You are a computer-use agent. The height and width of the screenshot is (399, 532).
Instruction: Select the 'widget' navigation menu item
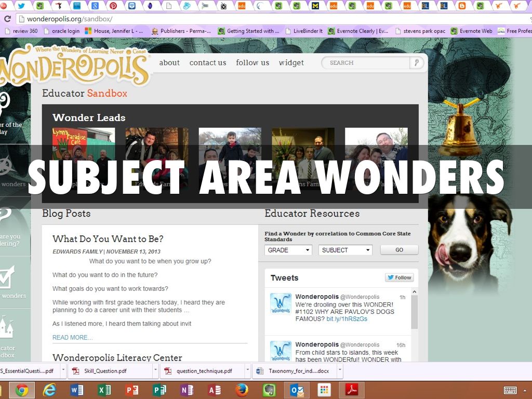coord(291,63)
